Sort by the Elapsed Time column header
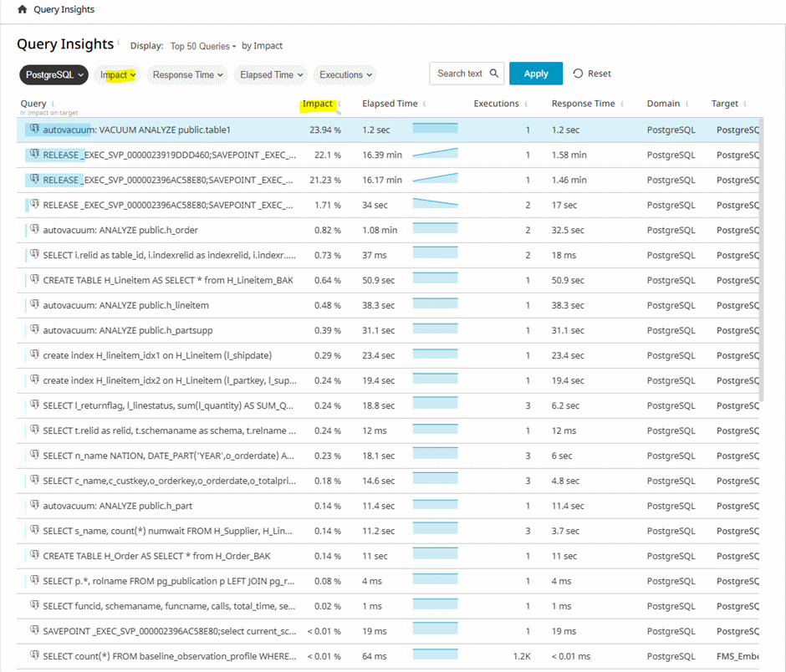 point(390,104)
